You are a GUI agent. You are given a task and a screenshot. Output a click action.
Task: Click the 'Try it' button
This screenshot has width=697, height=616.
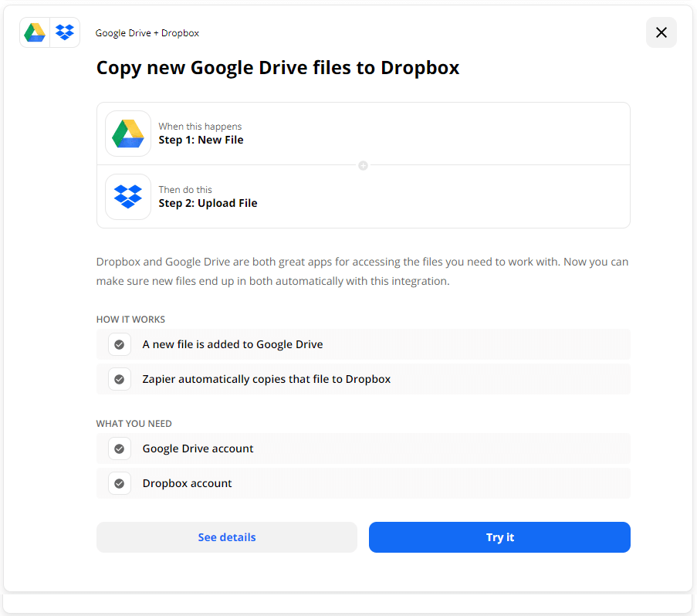[x=499, y=537]
